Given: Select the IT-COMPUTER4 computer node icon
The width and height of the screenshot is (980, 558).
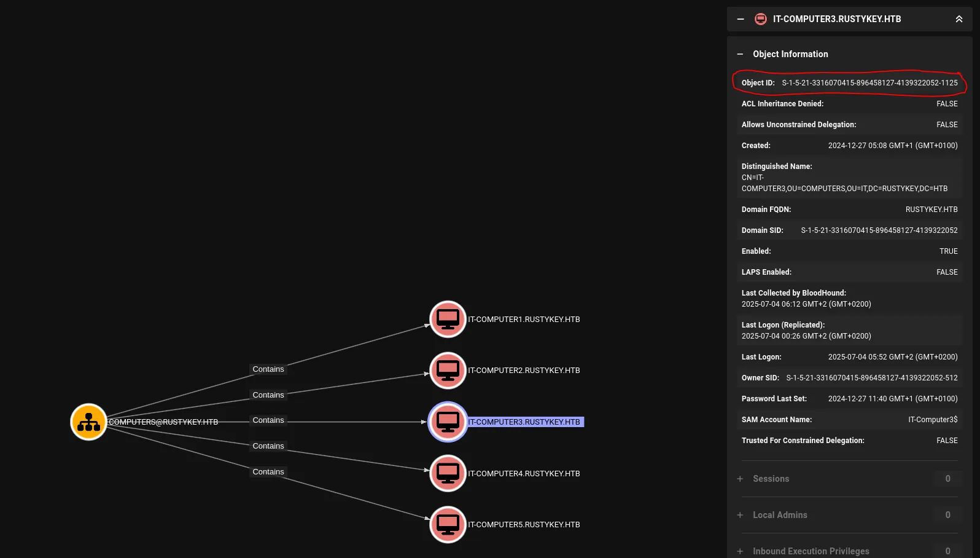Looking at the screenshot, I should pyautogui.click(x=448, y=473).
